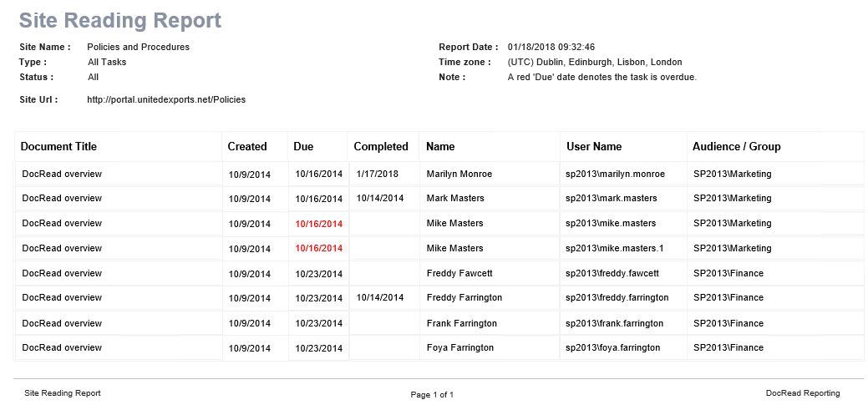Viewport: 868px width, 415px height.
Task: Click the sp2013\freddy.farrington user name
Action: click(x=617, y=297)
